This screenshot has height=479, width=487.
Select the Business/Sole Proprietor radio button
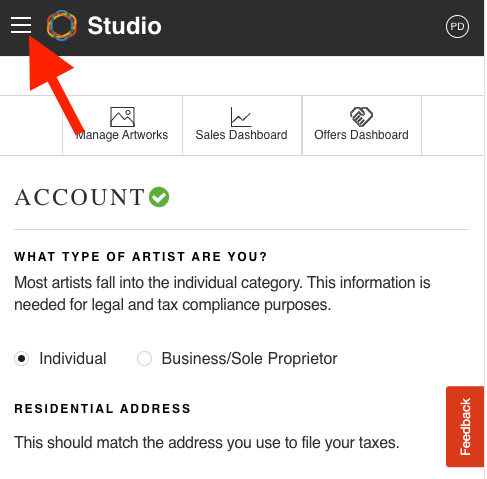(x=144, y=359)
